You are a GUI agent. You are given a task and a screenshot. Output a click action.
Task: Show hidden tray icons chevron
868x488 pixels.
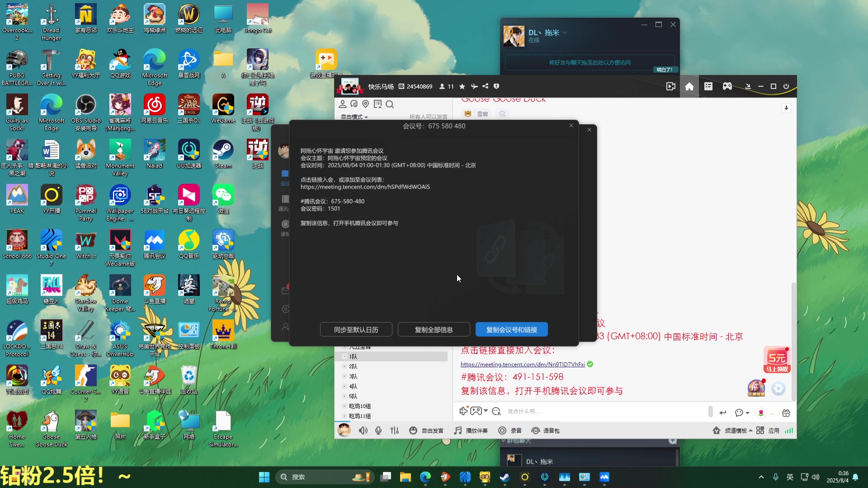click(x=761, y=477)
